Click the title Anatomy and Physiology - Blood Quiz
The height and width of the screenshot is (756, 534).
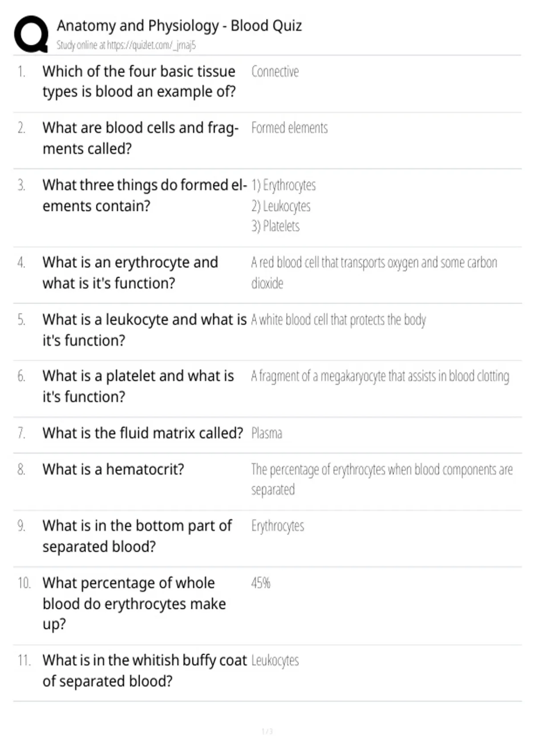179,26
